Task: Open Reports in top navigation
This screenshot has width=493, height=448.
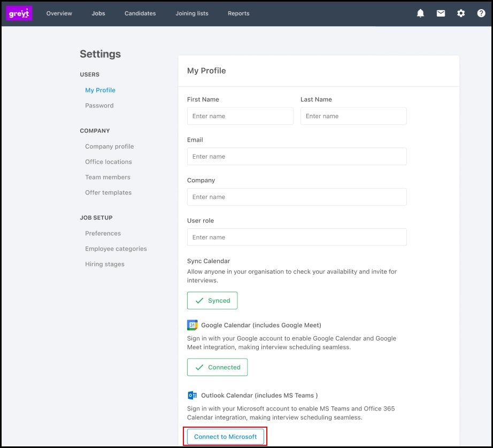Action: coord(238,13)
